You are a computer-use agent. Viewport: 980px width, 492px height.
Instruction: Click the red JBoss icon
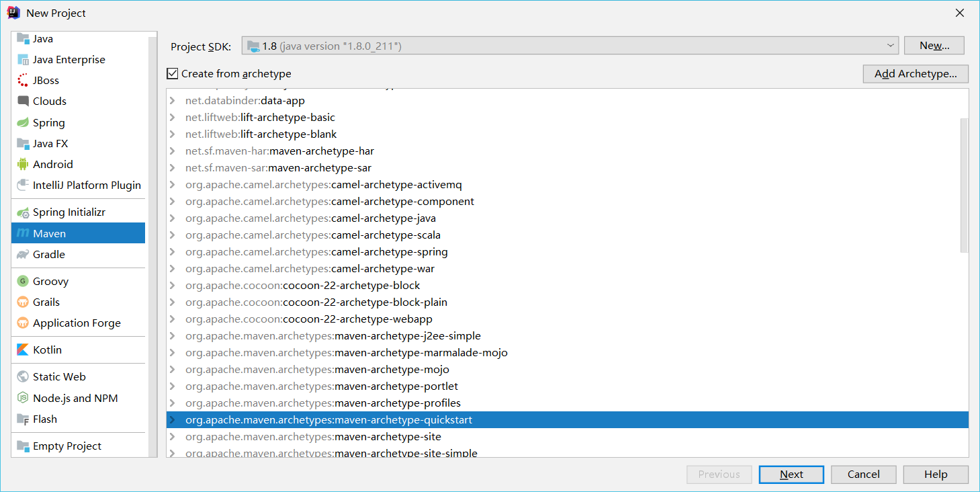point(23,80)
